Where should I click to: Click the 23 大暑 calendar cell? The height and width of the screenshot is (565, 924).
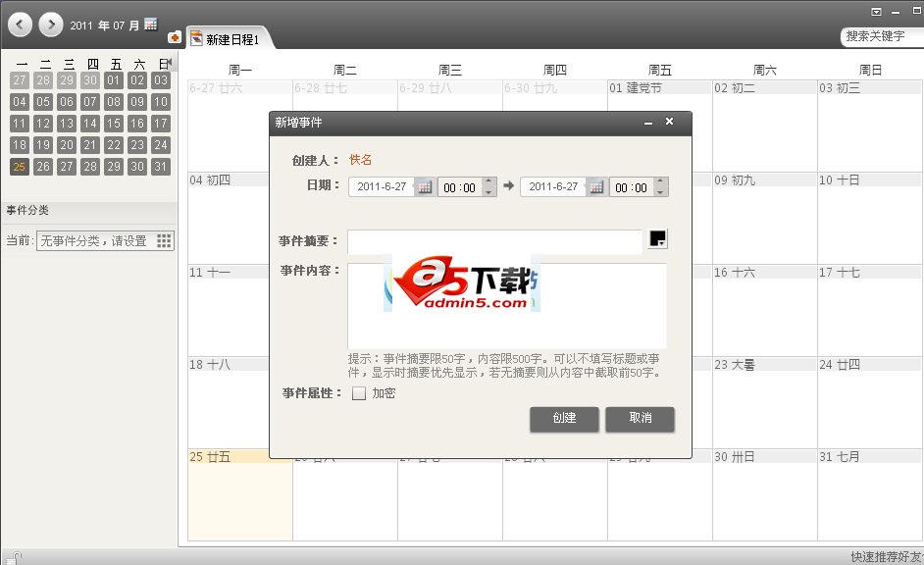click(764, 402)
